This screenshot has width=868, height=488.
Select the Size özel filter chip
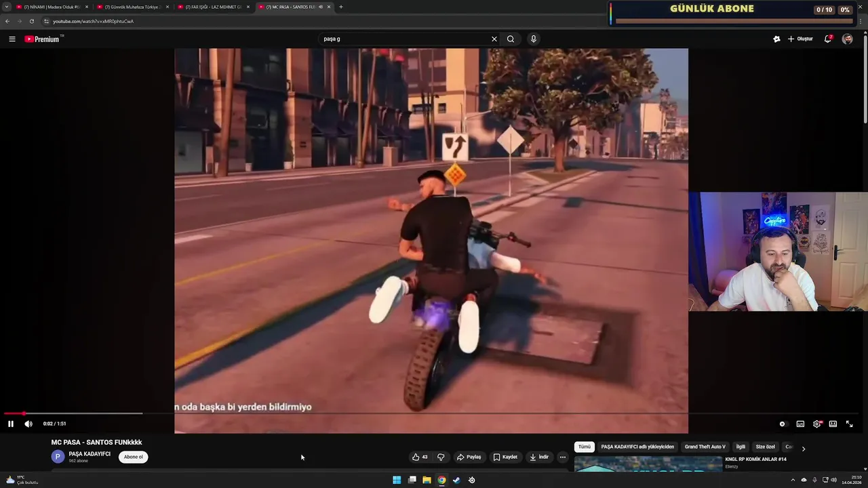[765, 447]
